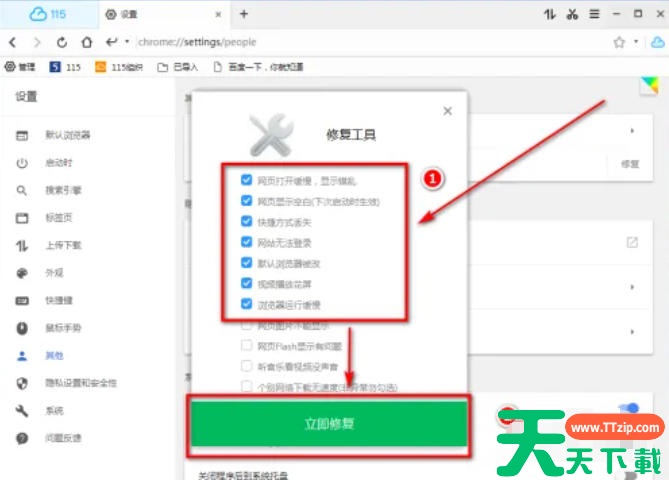Close the 设置 tab
This screenshot has width=669, height=483.
pyautogui.click(x=218, y=15)
